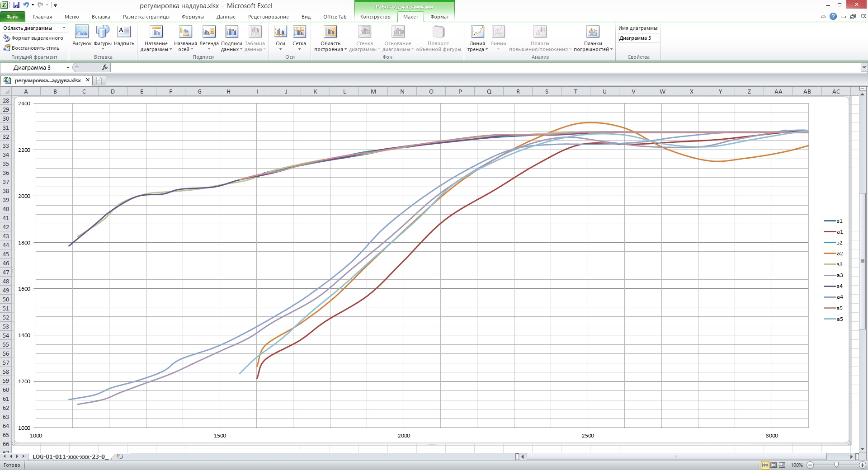Open Область построения plot area options
Image resolution: width=868 pixels, height=470 pixels.
point(330,38)
